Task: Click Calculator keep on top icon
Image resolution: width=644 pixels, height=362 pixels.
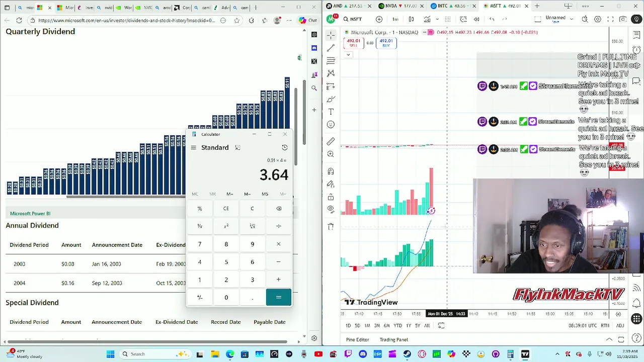Action: tap(237, 147)
